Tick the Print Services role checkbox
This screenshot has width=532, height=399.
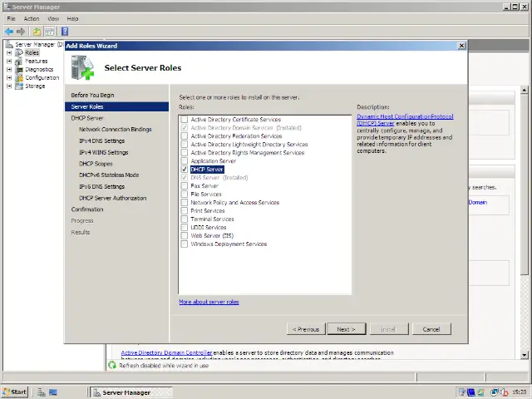click(x=185, y=211)
